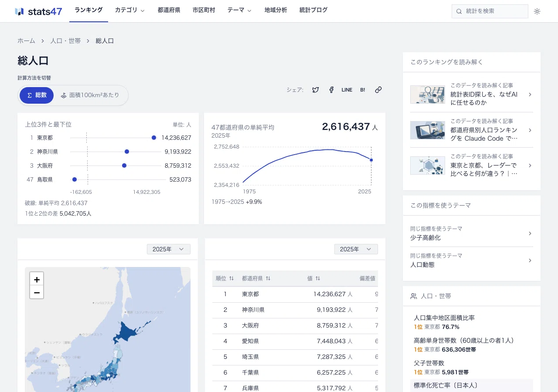
Task: Open 父子世帯数 indicator
Action: (472, 368)
